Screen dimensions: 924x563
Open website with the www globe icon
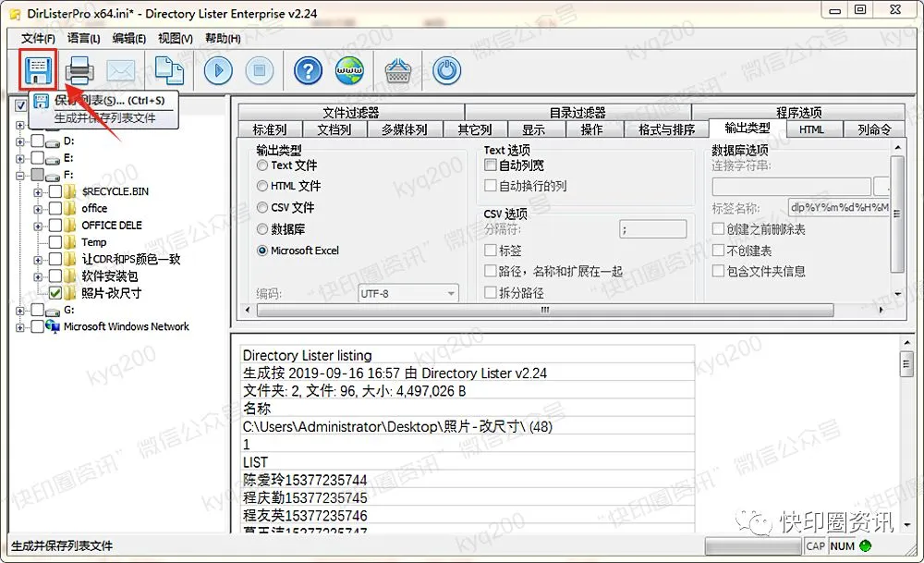tap(349, 71)
